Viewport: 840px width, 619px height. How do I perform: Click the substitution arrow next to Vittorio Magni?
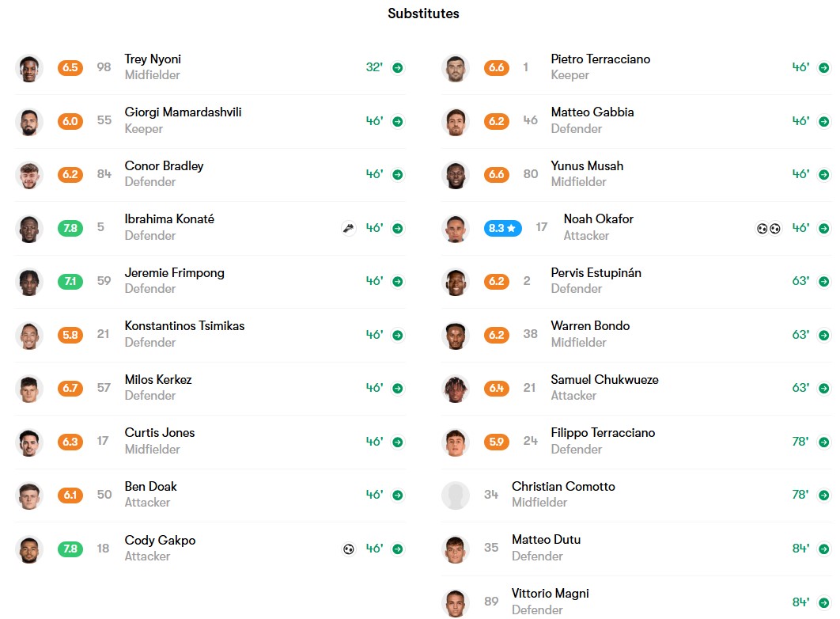point(824,602)
